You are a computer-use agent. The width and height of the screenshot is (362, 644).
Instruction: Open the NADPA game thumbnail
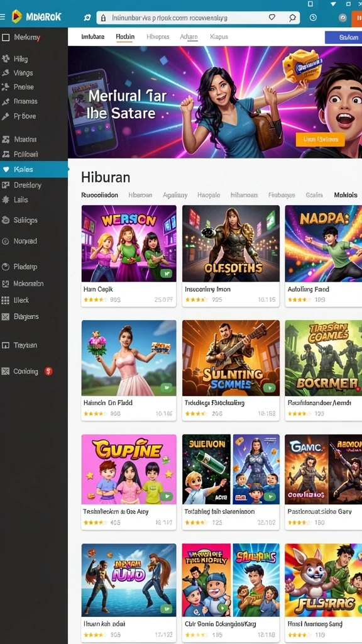pos(324,243)
